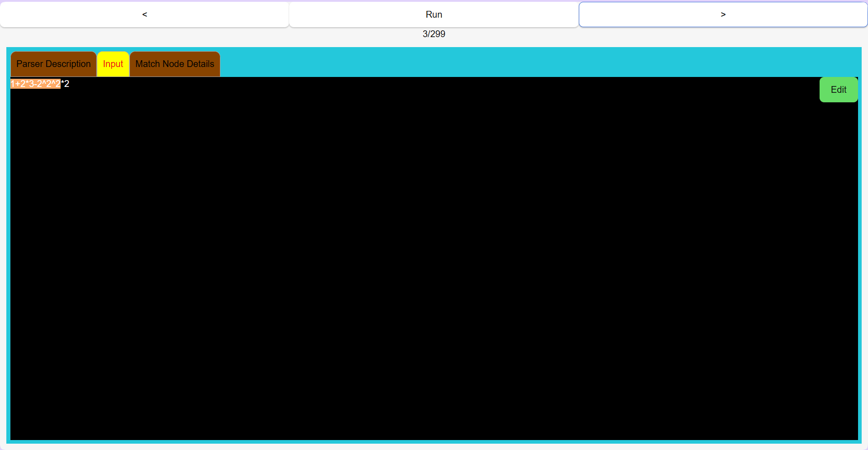Click the + operator in the expression
The height and width of the screenshot is (450, 868).
click(17, 84)
